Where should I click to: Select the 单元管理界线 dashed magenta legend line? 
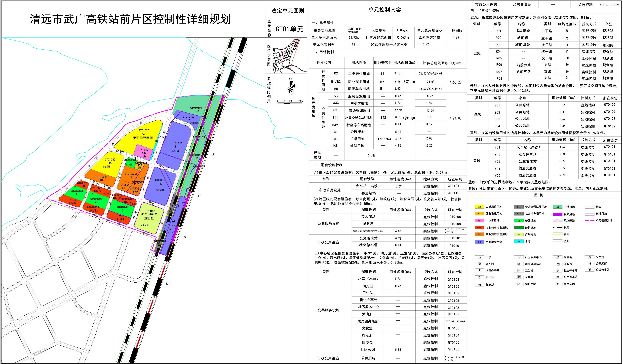coord(590,221)
